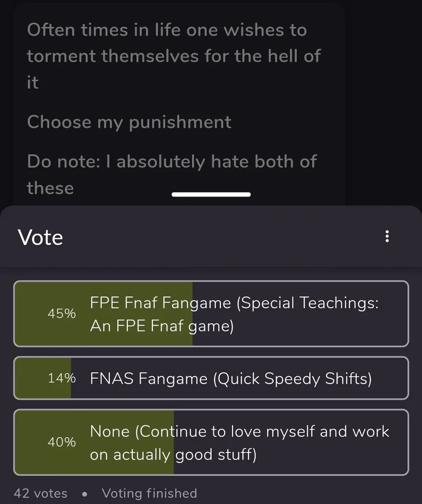Pick the None (Continue to love myself) option
Screen dimensions: 422x504
tap(211, 442)
